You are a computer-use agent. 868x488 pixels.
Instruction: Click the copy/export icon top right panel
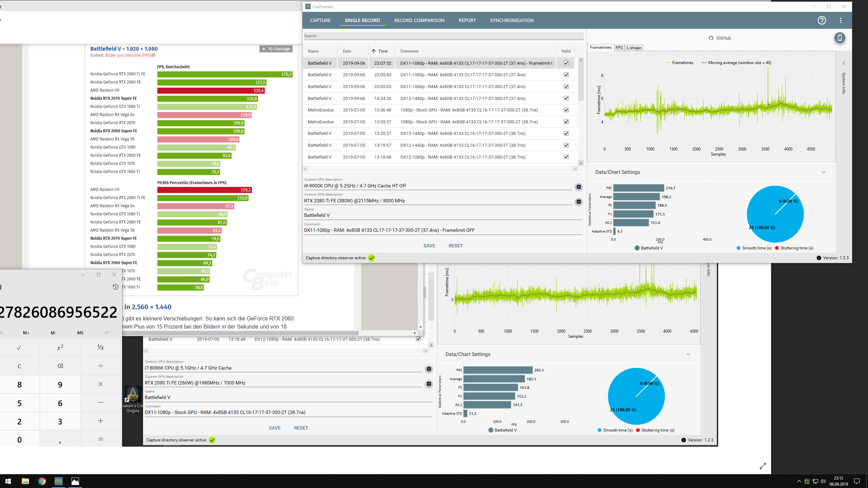pyautogui.click(x=840, y=38)
